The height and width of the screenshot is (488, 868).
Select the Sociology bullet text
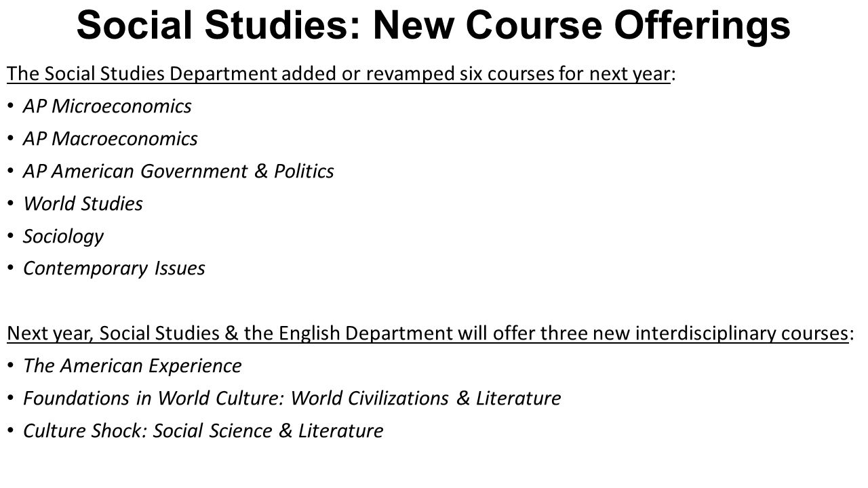(63, 237)
